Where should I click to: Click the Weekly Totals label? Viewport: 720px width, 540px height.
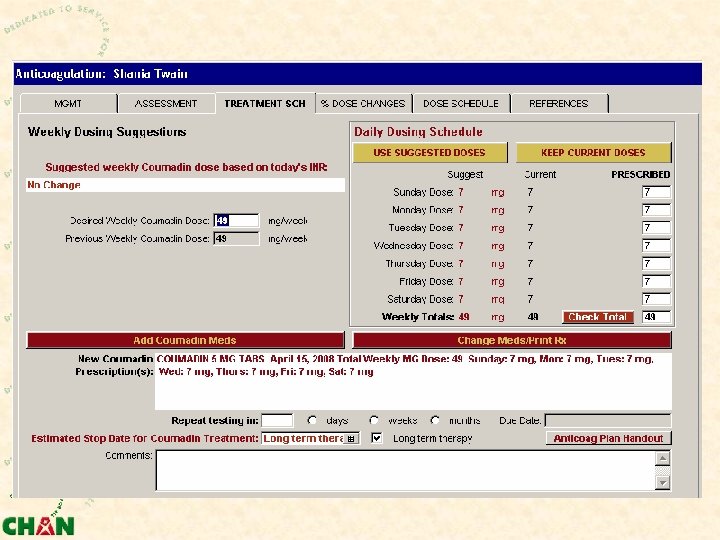(x=418, y=317)
